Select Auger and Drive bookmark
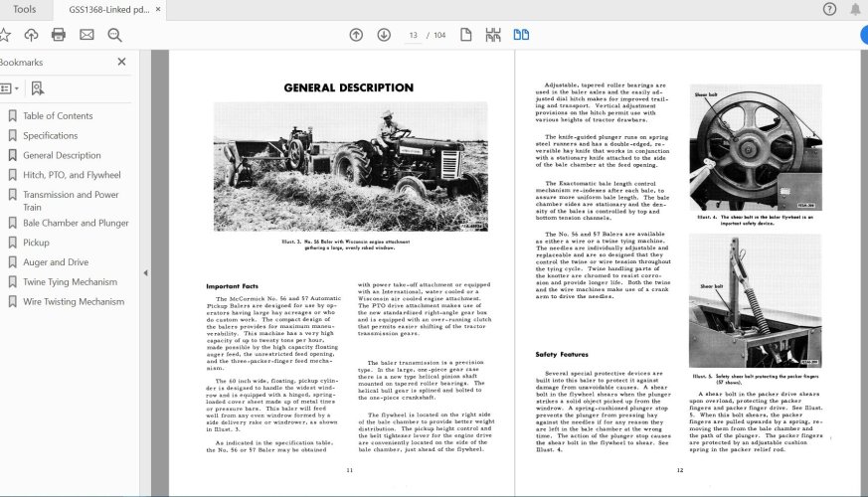Image resolution: width=868 pixels, height=497 pixels. (x=56, y=262)
